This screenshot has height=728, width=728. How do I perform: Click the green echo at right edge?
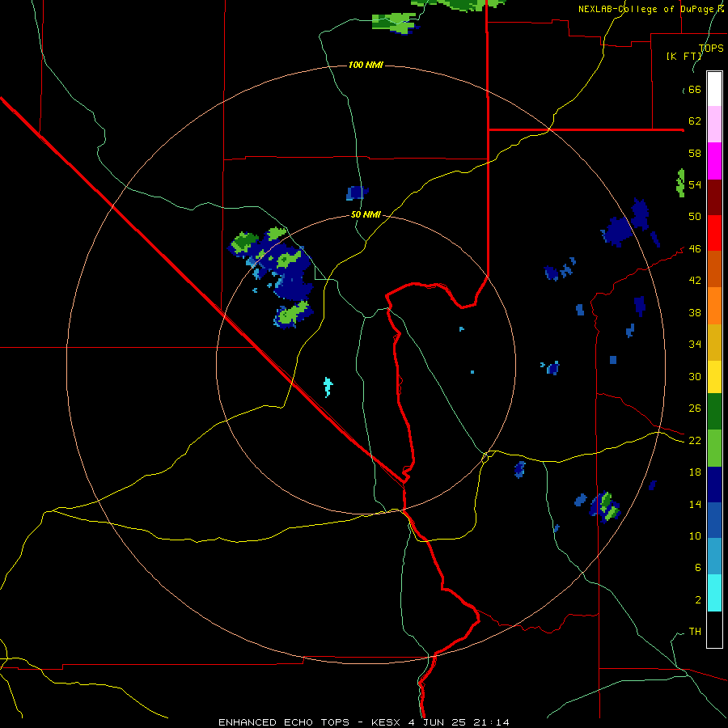point(681,183)
